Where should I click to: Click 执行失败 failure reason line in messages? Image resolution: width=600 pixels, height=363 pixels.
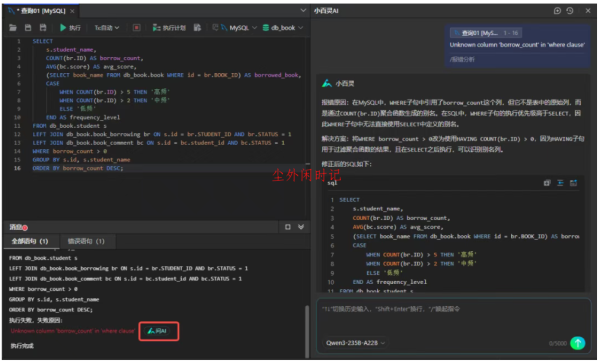[36, 321]
